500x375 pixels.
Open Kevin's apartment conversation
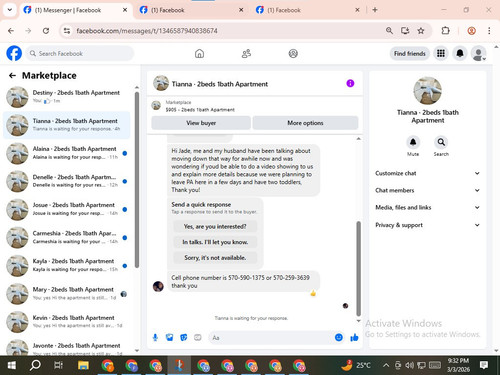click(x=67, y=322)
